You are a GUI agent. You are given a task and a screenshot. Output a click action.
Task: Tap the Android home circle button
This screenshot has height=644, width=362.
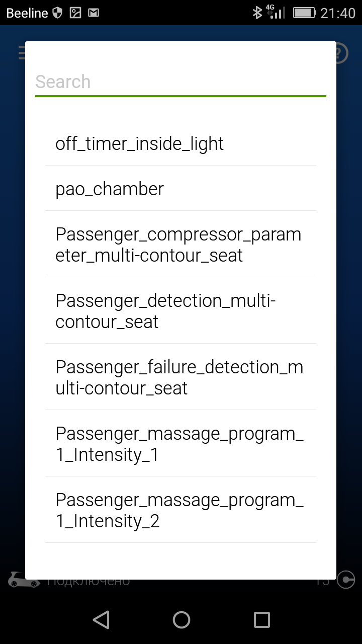[x=181, y=620]
